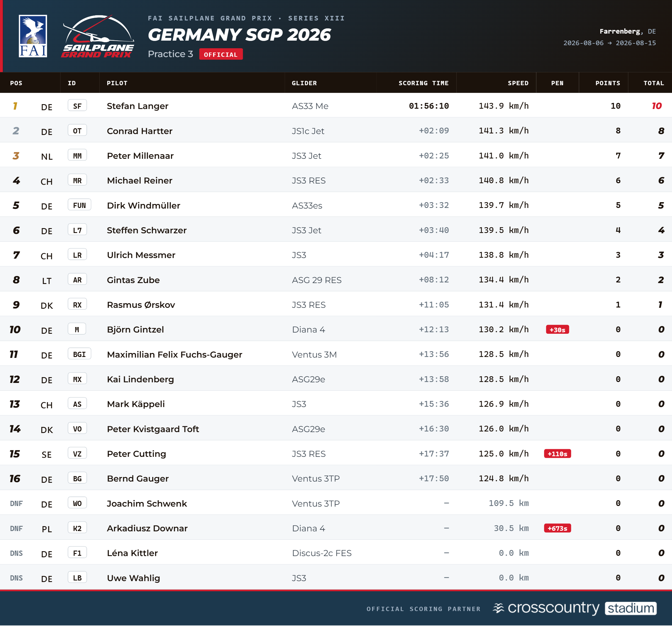The width and height of the screenshot is (672, 626).
Task: Click the event dates 2026-08-06 to 2026-08-15
Action: pyautogui.click(x=609, y=43)
